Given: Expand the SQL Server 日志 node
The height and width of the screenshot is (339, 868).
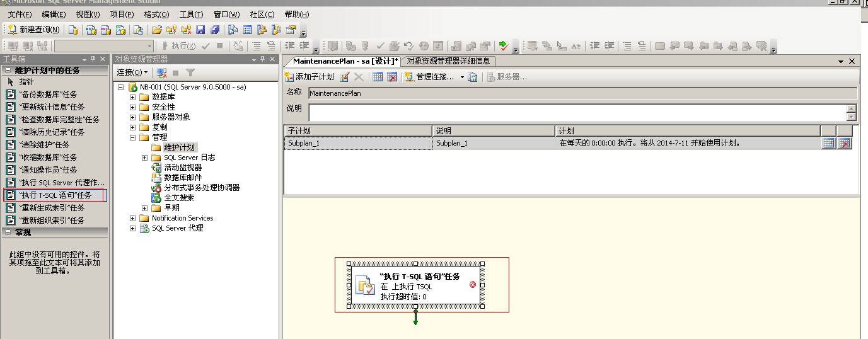Looking at the screenshot, I should [x=145, y=158].
